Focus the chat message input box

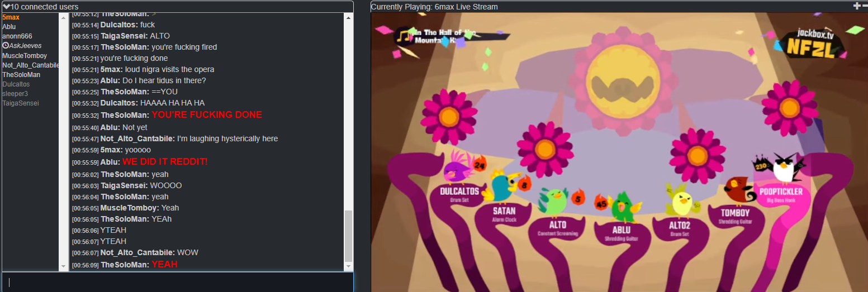[178, 282]
